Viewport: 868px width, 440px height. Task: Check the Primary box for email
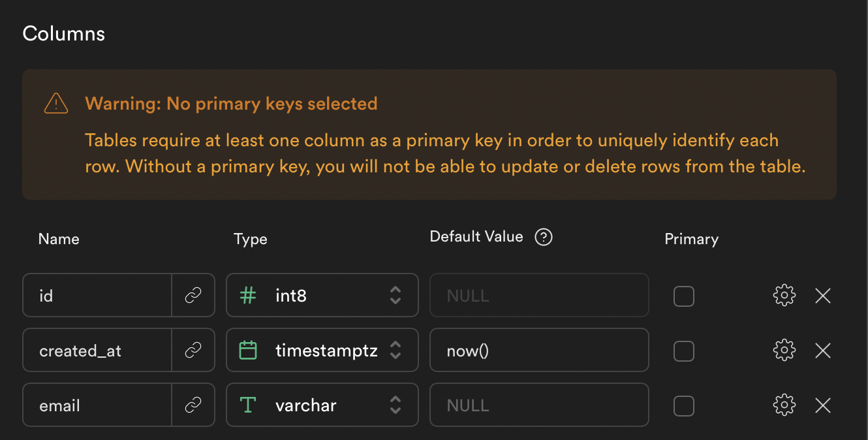[x=683, y=405]
